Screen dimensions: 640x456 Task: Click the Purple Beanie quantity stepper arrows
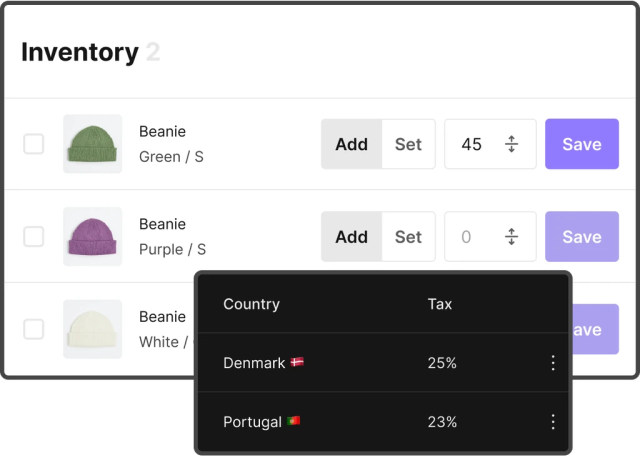[x=511, y=237]
